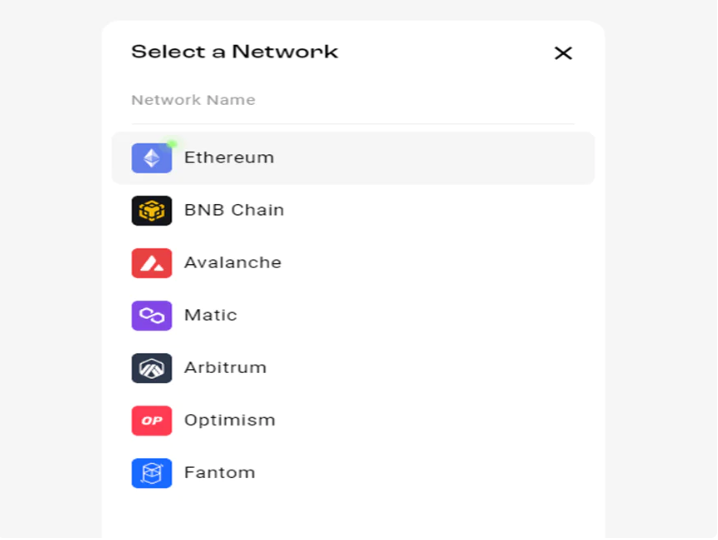
Task: Select the Fantom network label
Action: 220,472
